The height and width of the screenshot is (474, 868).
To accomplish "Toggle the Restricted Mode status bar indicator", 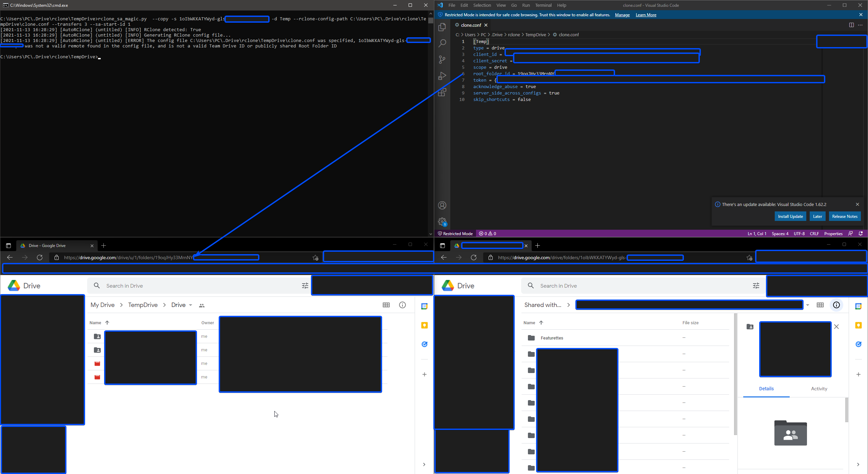I will click(455, 233).
